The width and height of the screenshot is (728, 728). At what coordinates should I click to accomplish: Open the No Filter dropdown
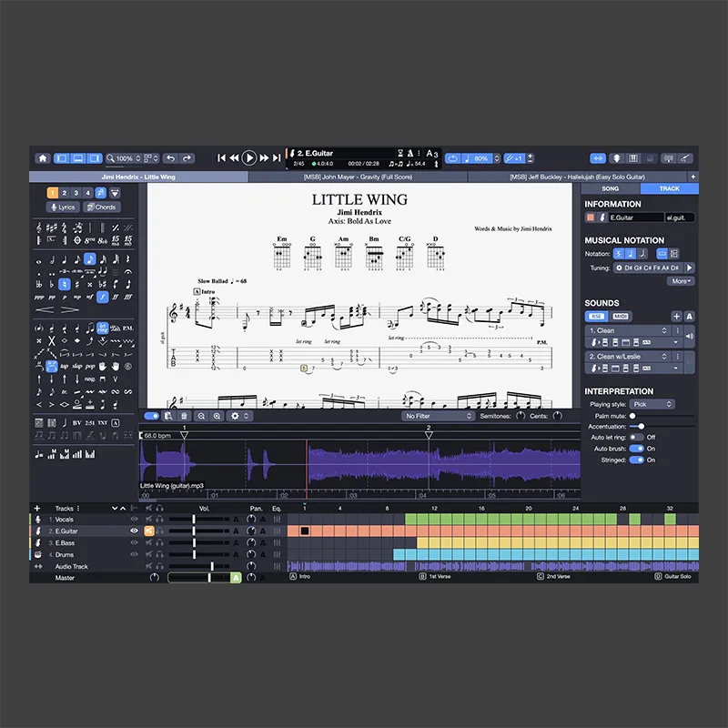tap(439, 416)
